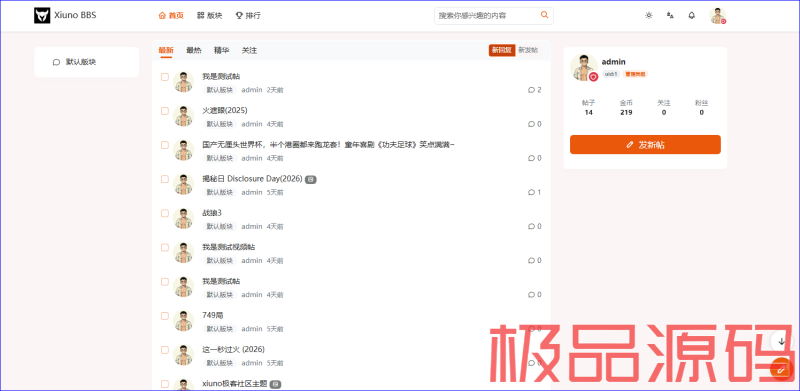The width and height of the screenshot is (800, 391).
Task: Toggle the sun theme icon in navbar
Action: [x=648, y=15]
